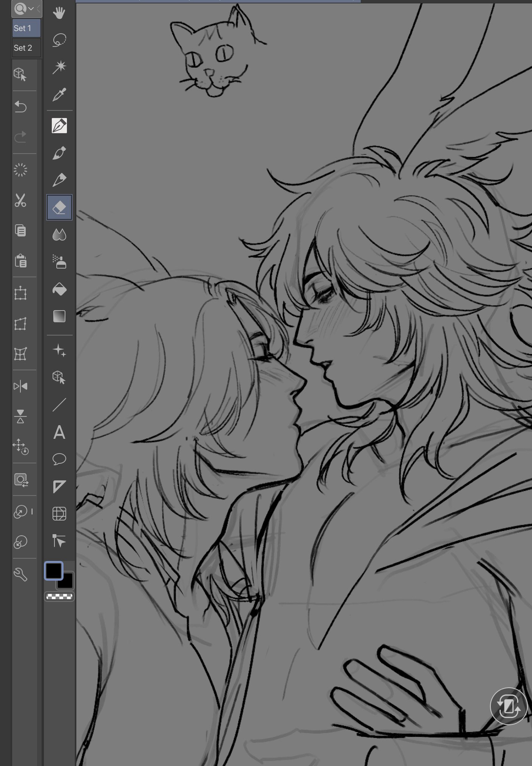Choose the Auto select magic wand tool
The width and height of the screenshot is (532, 766).
pyautogui.click(x=59, y=67)
